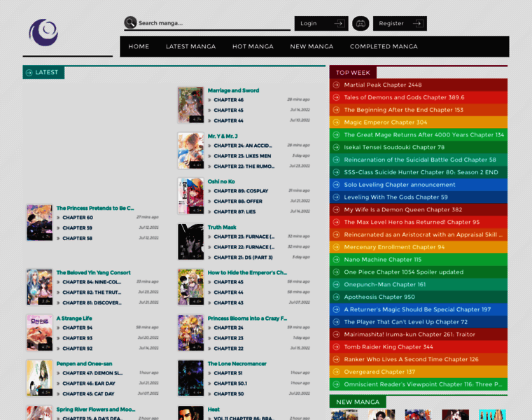This screenshot has height=420, width=532.
Task: Open Mairimashita! Iruma-kun Chapter 261: Traitor
Action: (x=419, y=335)
